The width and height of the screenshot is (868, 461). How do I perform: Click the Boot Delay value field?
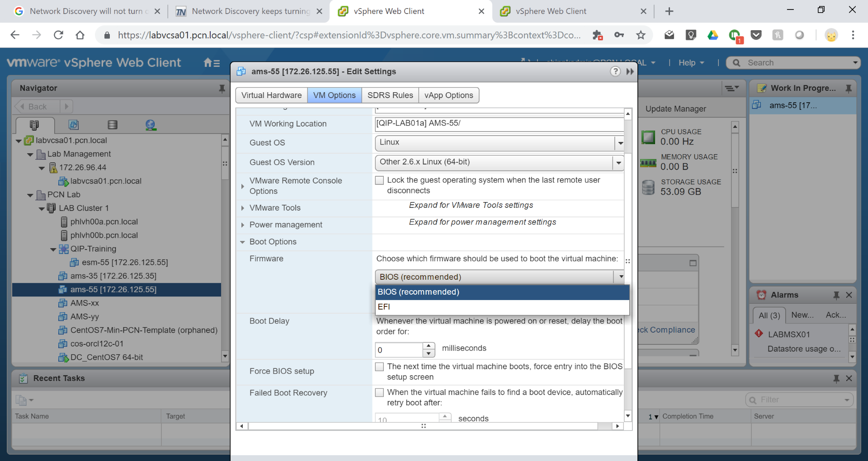point(399,350)
